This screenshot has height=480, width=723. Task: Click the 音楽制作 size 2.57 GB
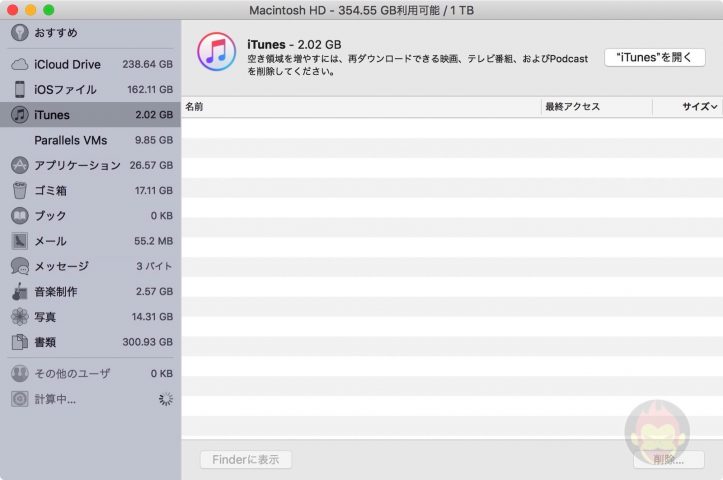point(154,291)
